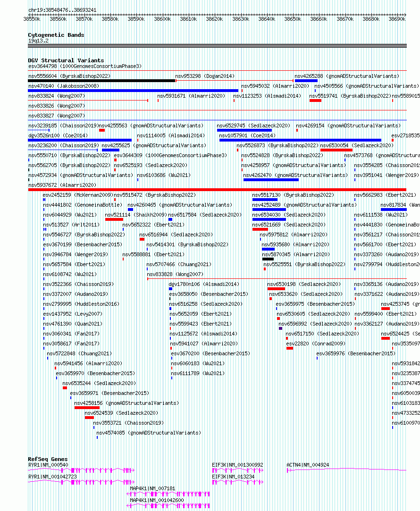Click the Cytogenetic Bands track title
The image size is (420, 511).
tap(56, 35)
